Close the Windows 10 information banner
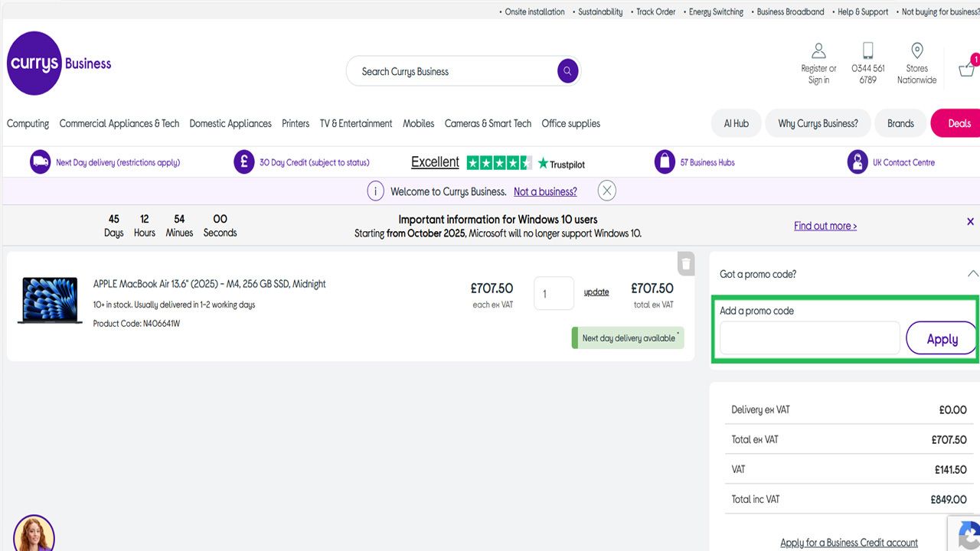The height and width of the screenshot is (551, 980). pyautogui.click(x=970, y=222)
